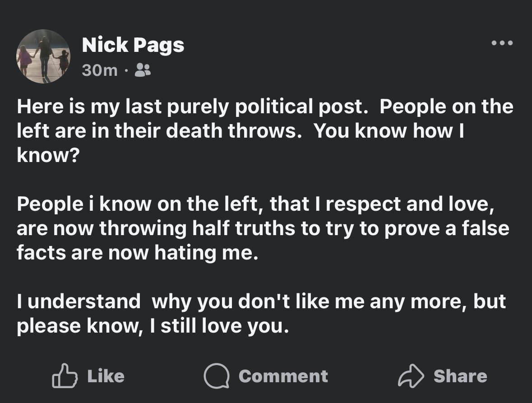The width and height of the screenshot is (532, 403).
Task: Click the 30m post timestamp
Action: [x=100, y=70]
